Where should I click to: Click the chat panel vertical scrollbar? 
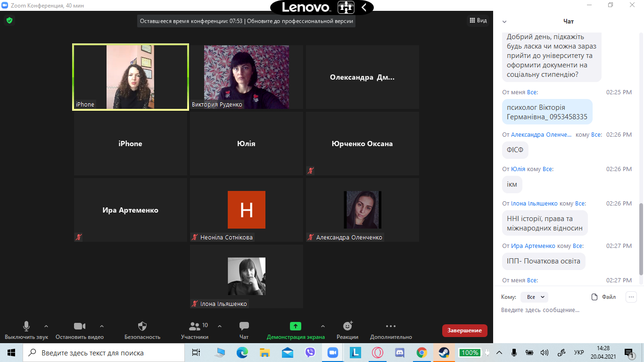click(641, 239)
